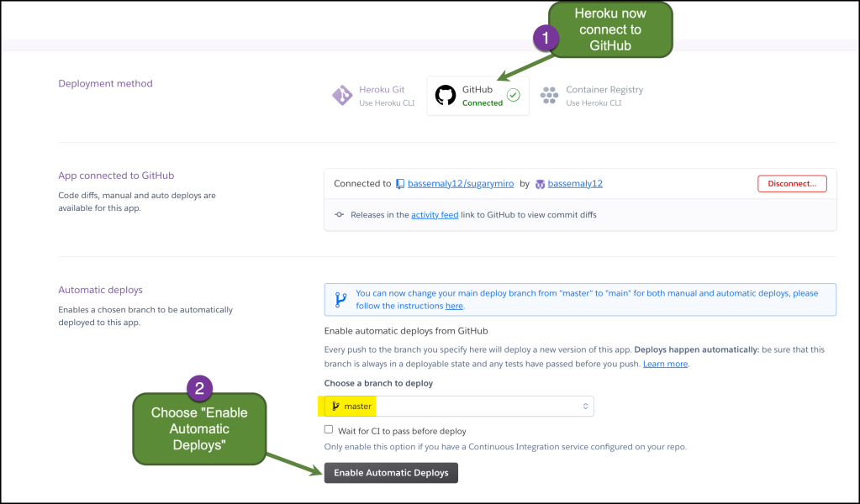Enable Wait for CI to pass checkbox
This screenshot has height=504, width=860.
[329, 429]
